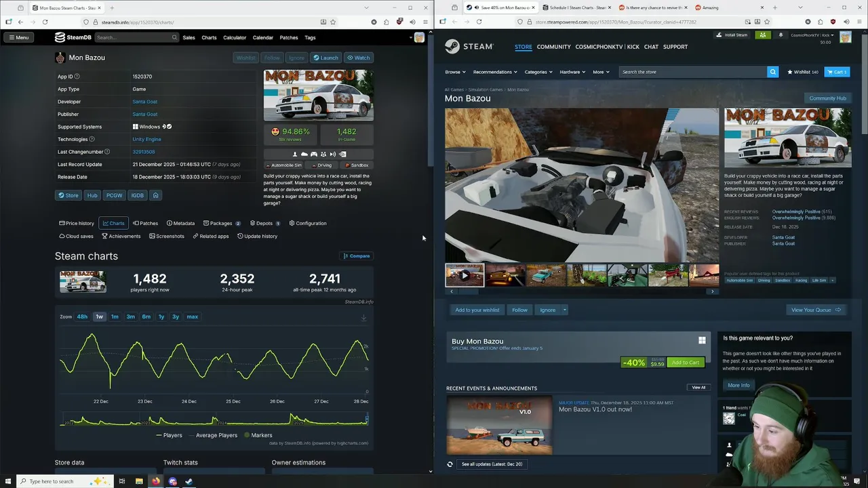Viewport: 868px width, 488px height.
Task: Select the yellow car screenshot thumbnail
Action: (505, 275)
